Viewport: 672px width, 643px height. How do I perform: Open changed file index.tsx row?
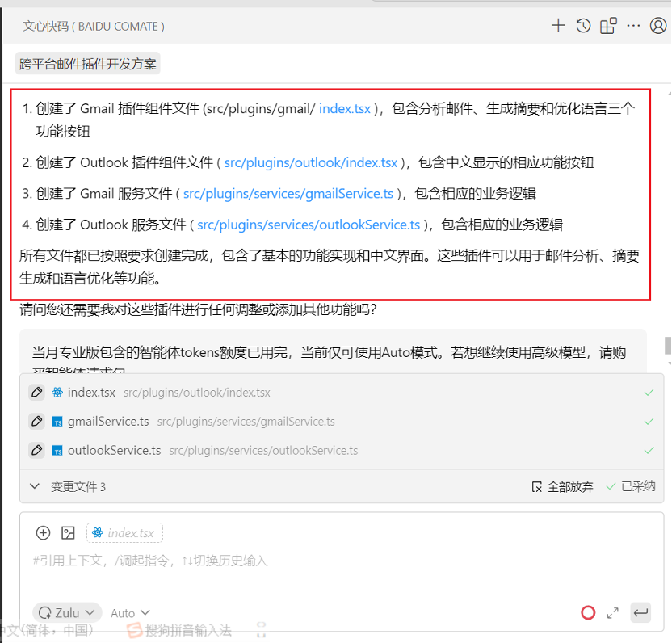pos(342,393)
